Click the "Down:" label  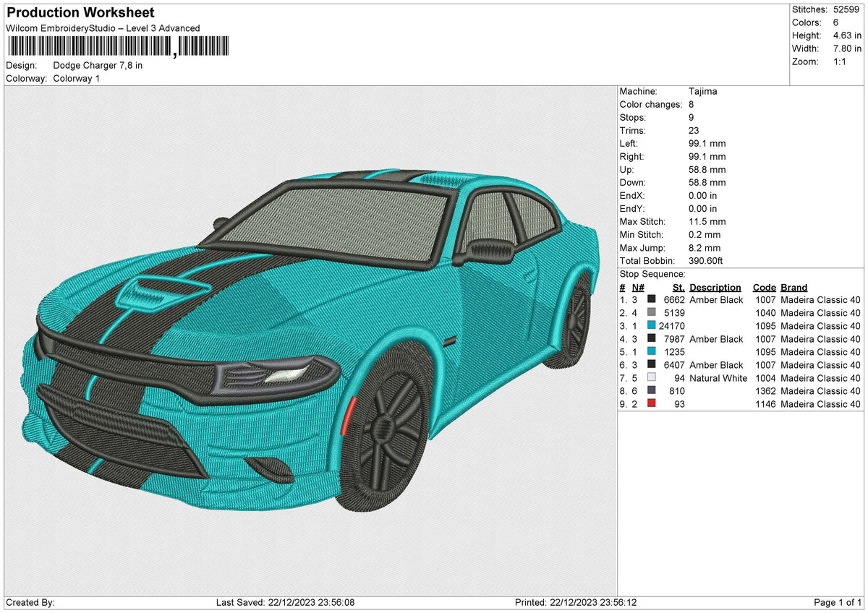pos(633,183)
